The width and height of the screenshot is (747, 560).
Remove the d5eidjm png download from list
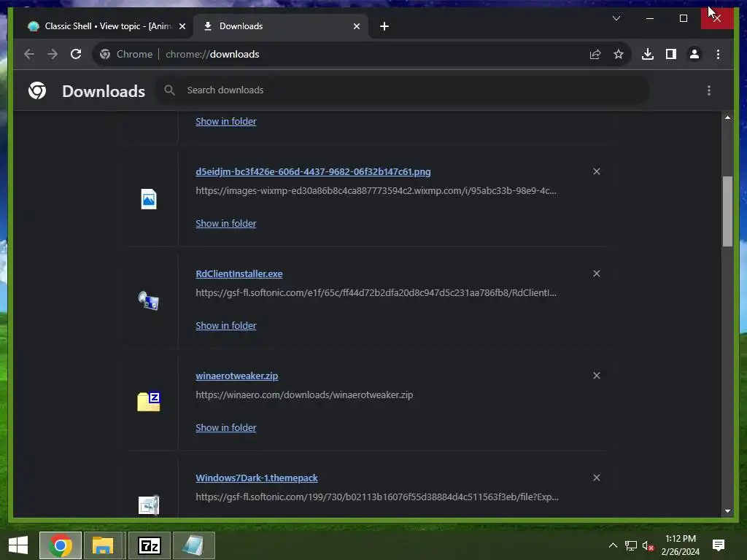[597, 171]
